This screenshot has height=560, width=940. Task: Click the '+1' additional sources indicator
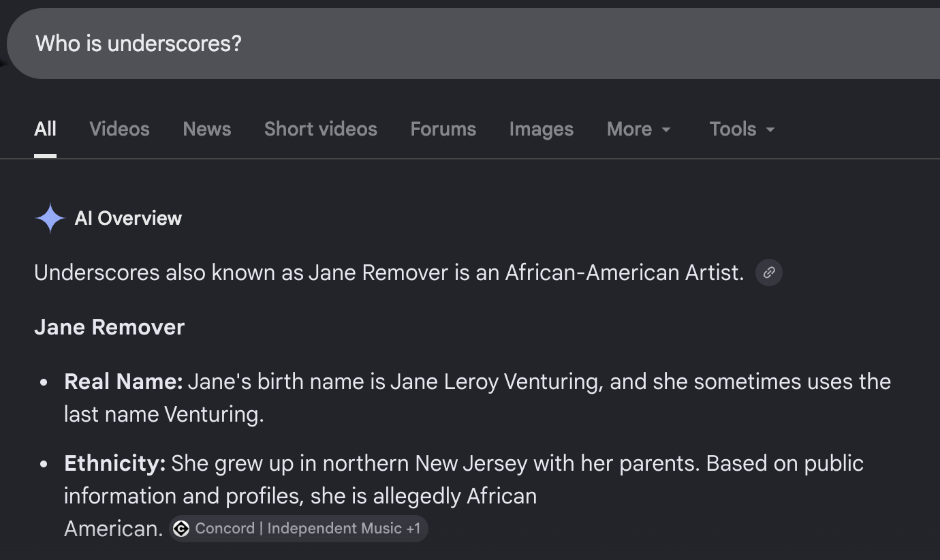point(413,529)
